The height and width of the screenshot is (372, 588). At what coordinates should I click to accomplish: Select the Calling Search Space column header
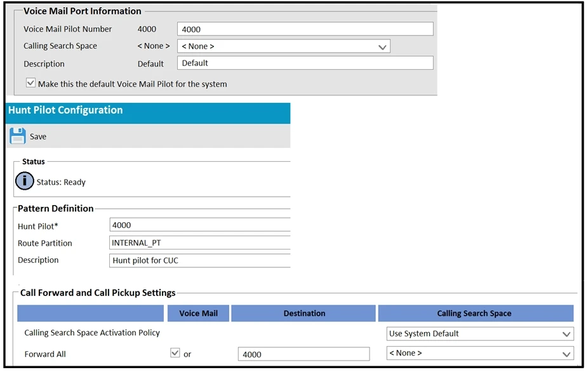click(474, 313)
